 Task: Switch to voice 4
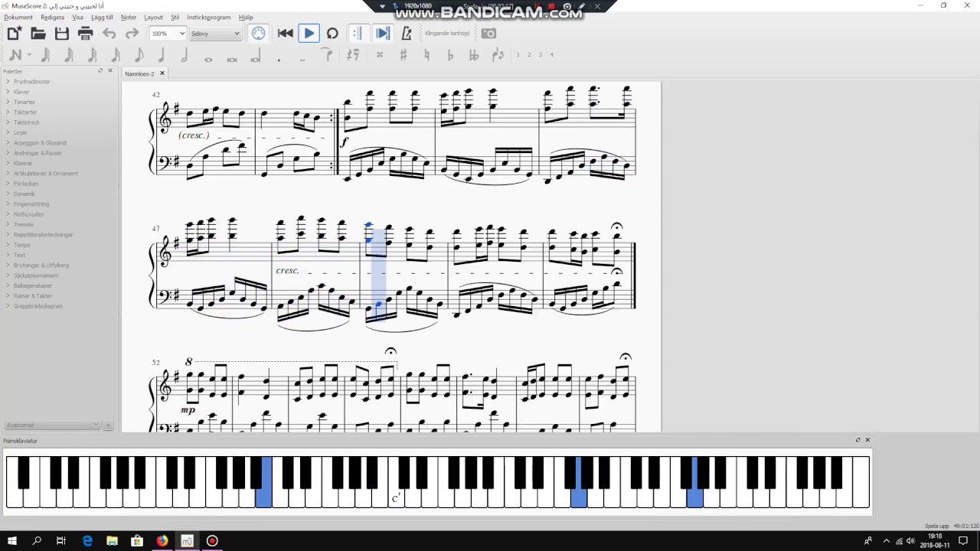551,54
